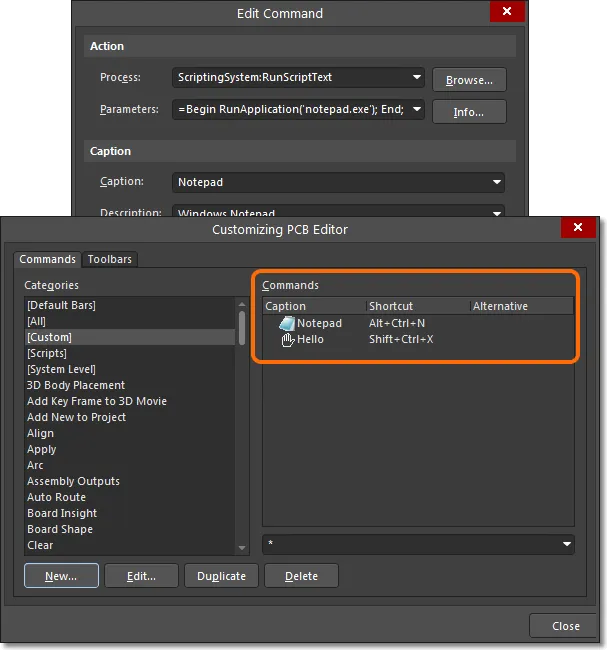Click the Alternative column header
This screenshot has width=607, height=650.
522,306
